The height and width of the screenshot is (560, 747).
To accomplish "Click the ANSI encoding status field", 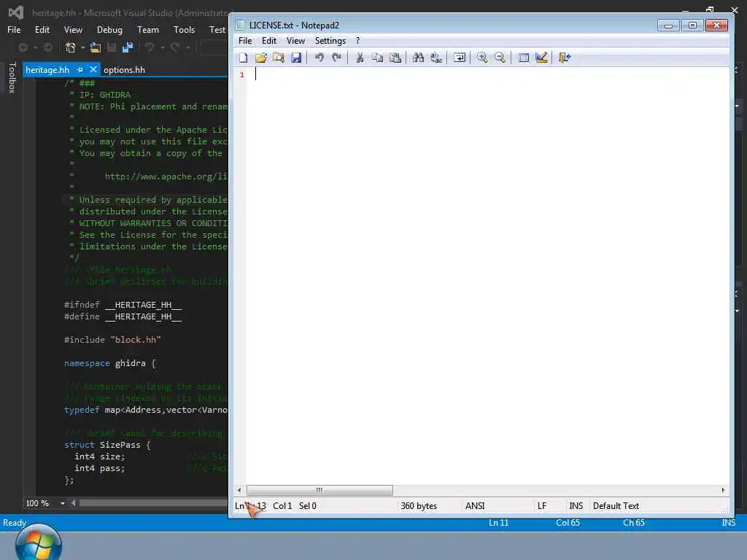I will 475,506.
